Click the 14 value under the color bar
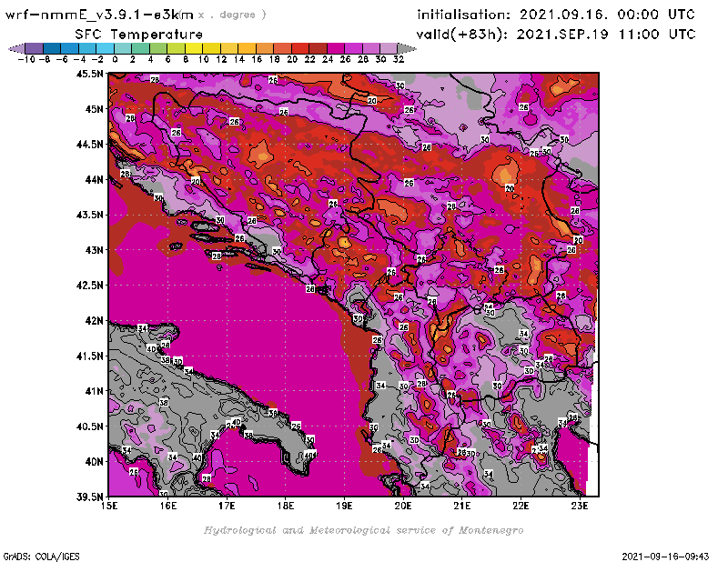Viewport: 728px width, 562px height. click(x=238, y=59)
